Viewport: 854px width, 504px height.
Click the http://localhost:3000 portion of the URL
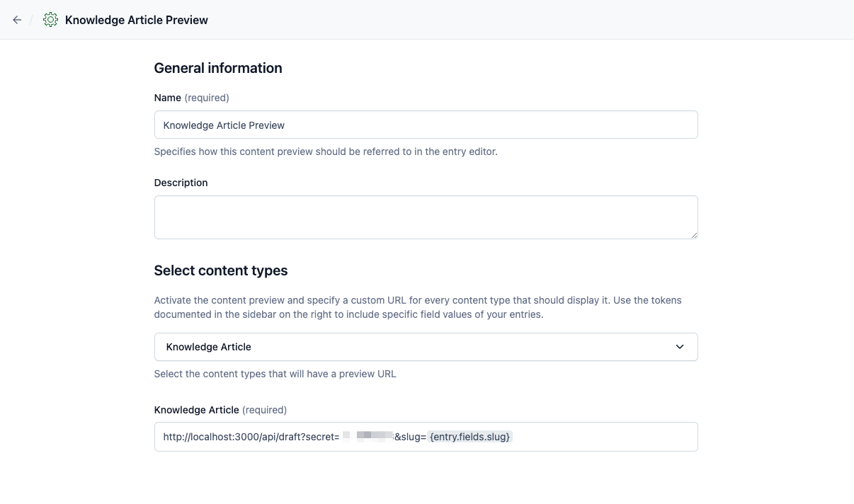pos(205,436)
